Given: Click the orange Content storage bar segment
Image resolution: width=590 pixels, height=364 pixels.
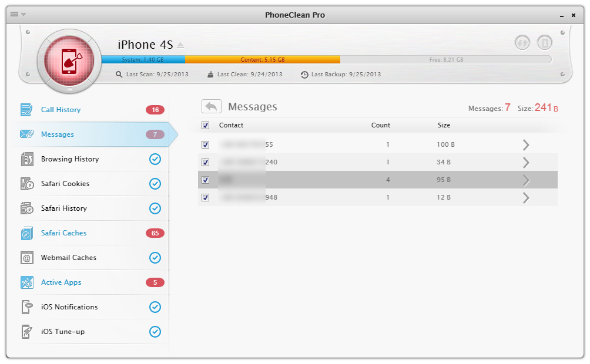Looking at the screenshot, I should tap(262, 60).
